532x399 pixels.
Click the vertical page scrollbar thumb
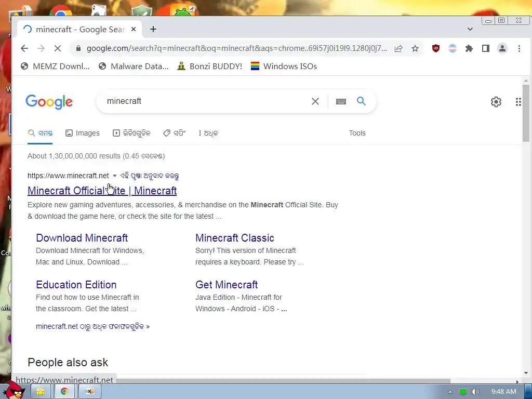tap(526, 113)
